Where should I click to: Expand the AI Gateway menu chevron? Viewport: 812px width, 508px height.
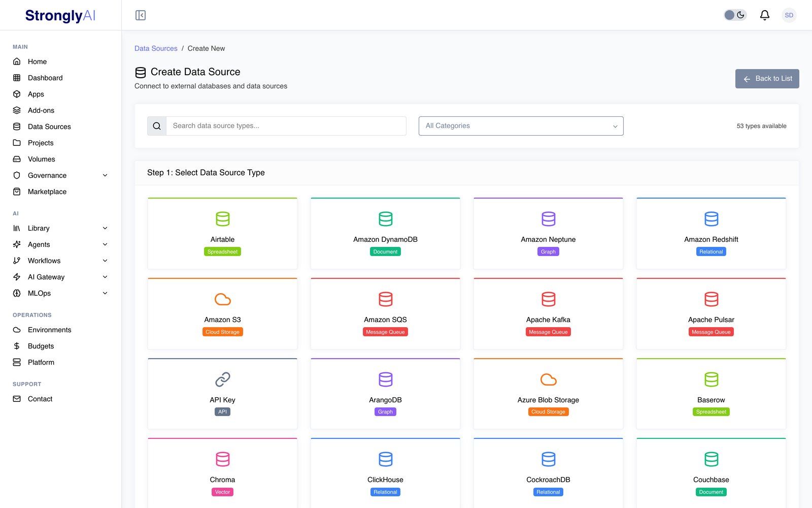click(x=105, y=277)
